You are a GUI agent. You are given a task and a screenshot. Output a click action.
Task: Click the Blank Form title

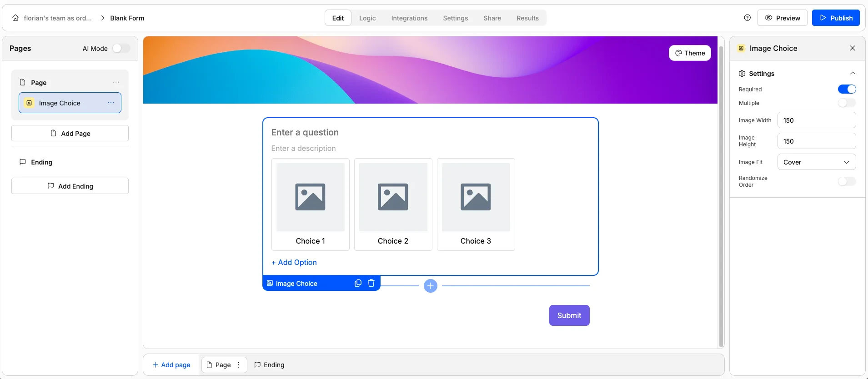point(127,18)
